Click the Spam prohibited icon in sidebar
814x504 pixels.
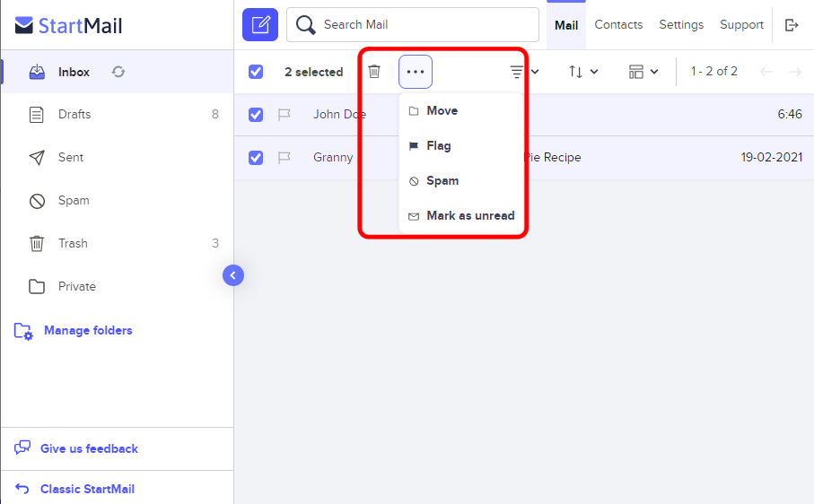pyautogui.click(x=37, y=201)
